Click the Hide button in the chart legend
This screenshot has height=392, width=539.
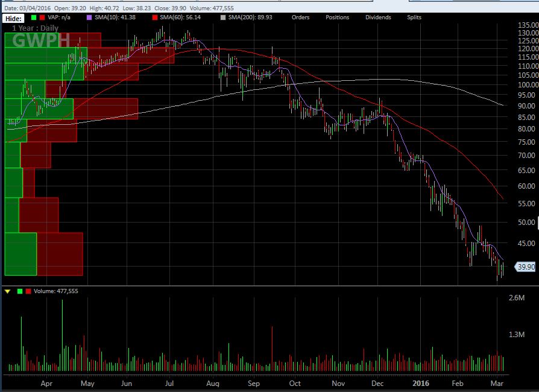point(13,18)
